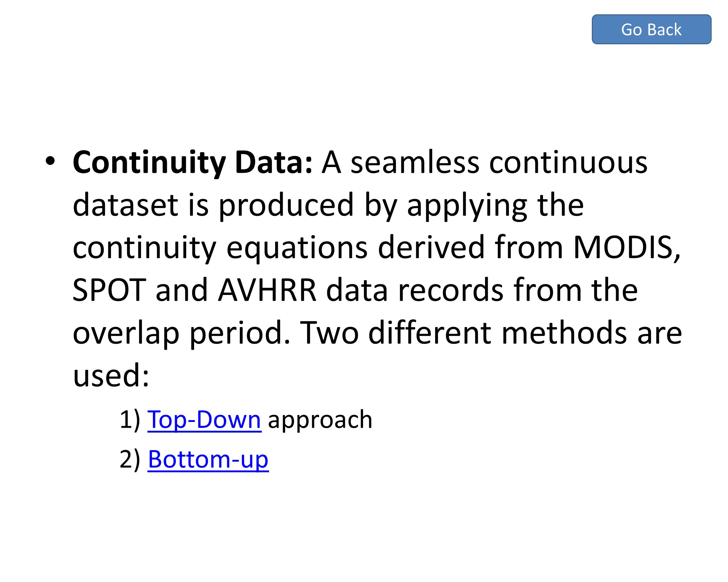This screenshot has width=728, height=582.
Task: Select the bullet point marker
Action: pos(50,161)
